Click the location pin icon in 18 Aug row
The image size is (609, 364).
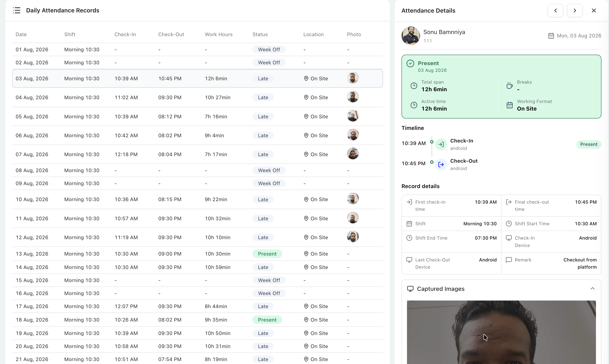[x=306, y=320]
